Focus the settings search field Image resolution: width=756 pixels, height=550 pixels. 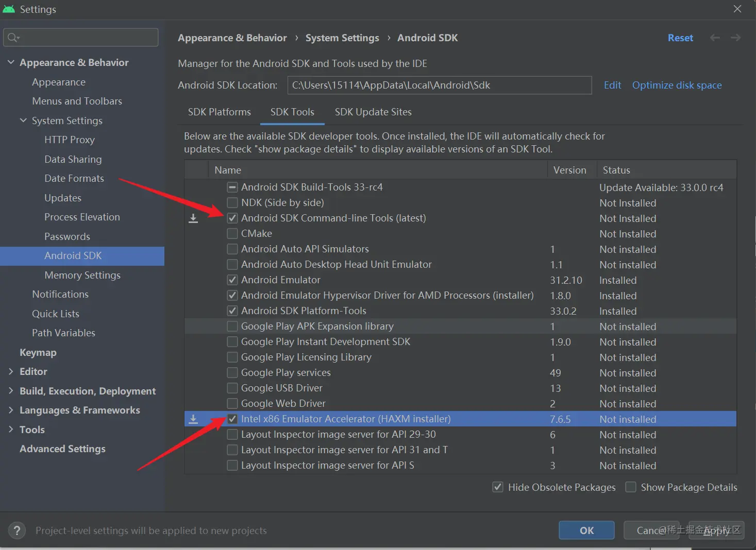80,37
